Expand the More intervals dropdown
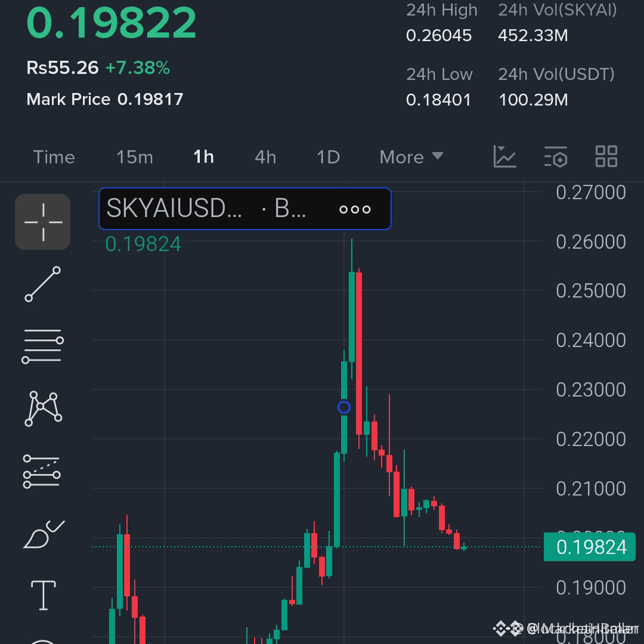The image size is (644, 644). [x=411, y=157]
